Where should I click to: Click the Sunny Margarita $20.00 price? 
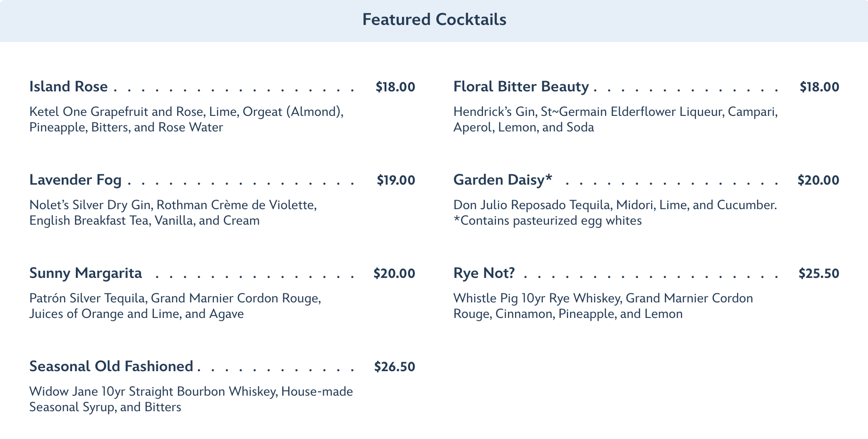coord(394,274)
